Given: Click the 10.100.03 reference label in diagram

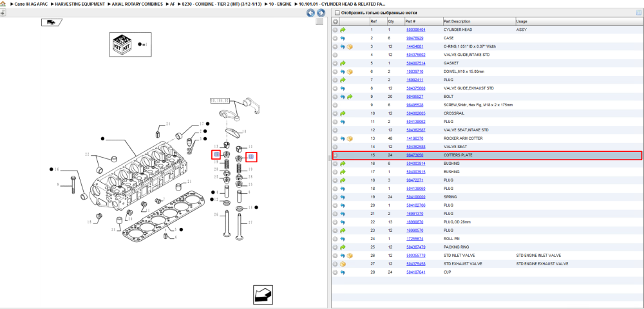Looking at the screenshot, I should tap(220, 100).
